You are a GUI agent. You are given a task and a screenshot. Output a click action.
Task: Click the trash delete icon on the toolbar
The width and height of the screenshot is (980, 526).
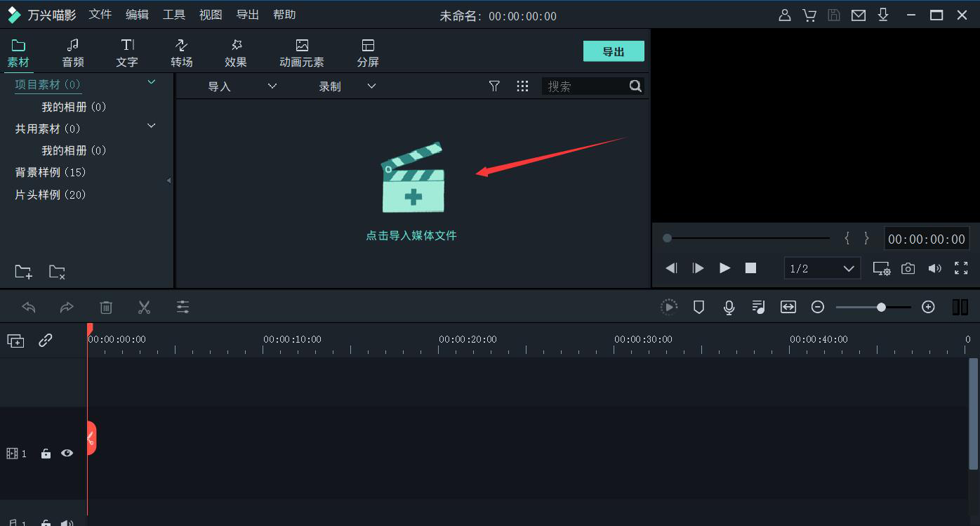106,307
